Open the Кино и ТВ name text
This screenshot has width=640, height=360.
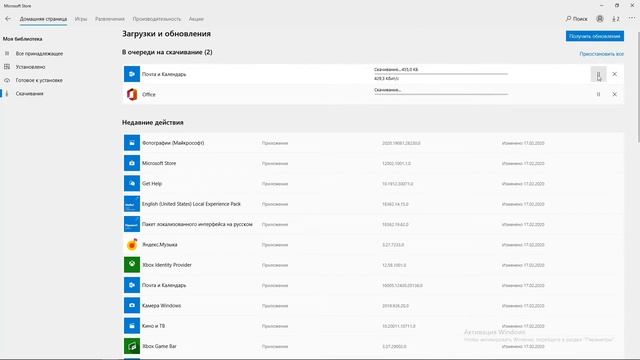coord(153,326)
